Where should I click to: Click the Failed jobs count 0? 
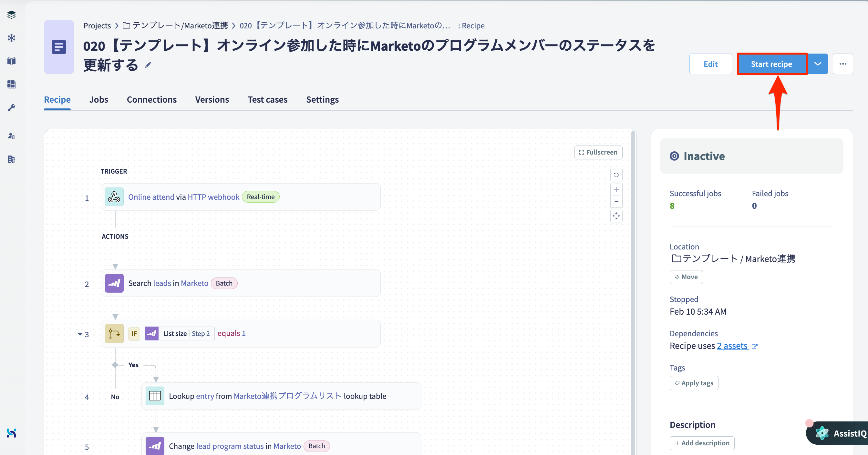click(754, 206)
